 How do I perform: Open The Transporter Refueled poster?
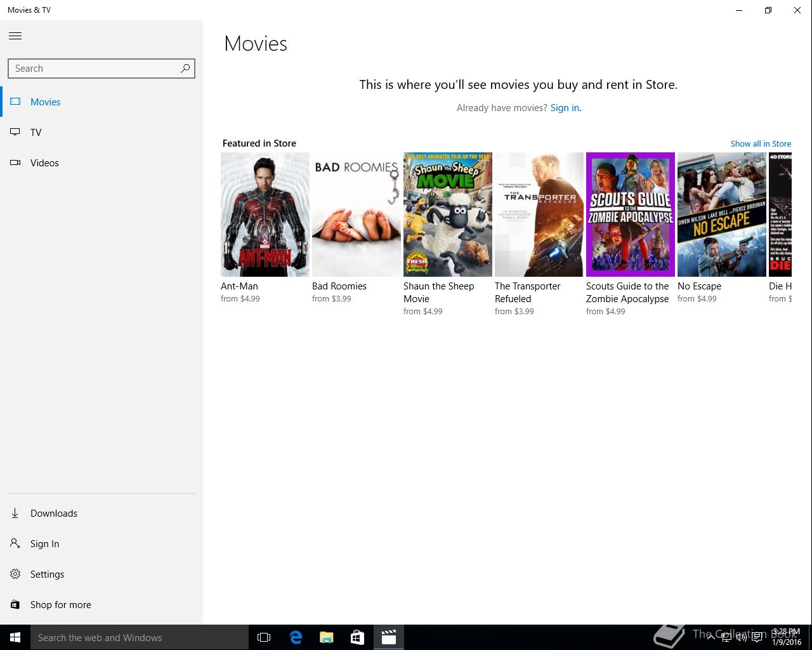539,215
